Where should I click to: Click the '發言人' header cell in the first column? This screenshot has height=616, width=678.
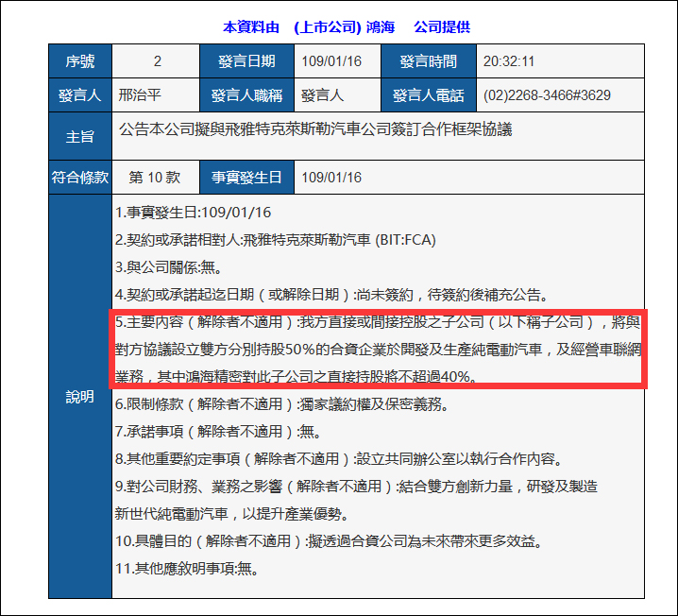point(80,95)
